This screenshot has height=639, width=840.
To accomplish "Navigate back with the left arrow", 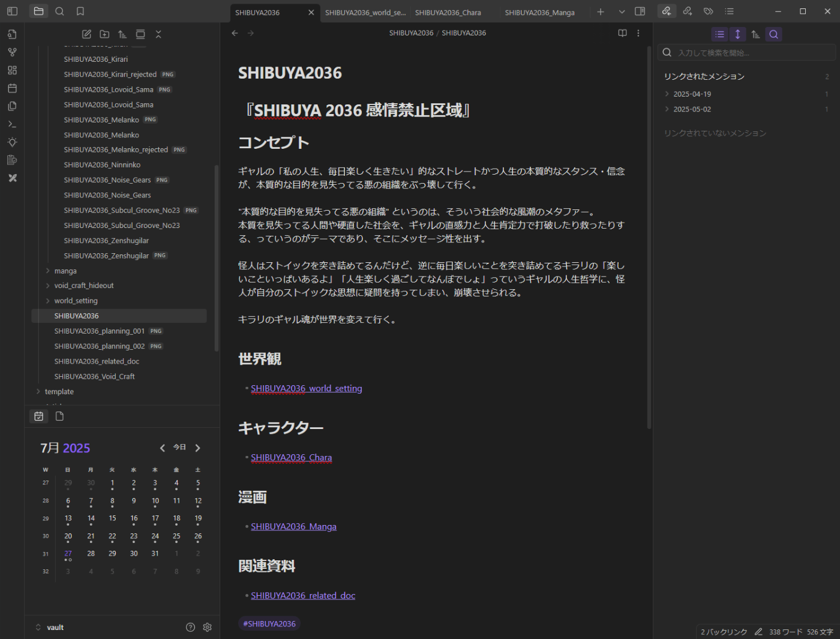I will 235,33.
